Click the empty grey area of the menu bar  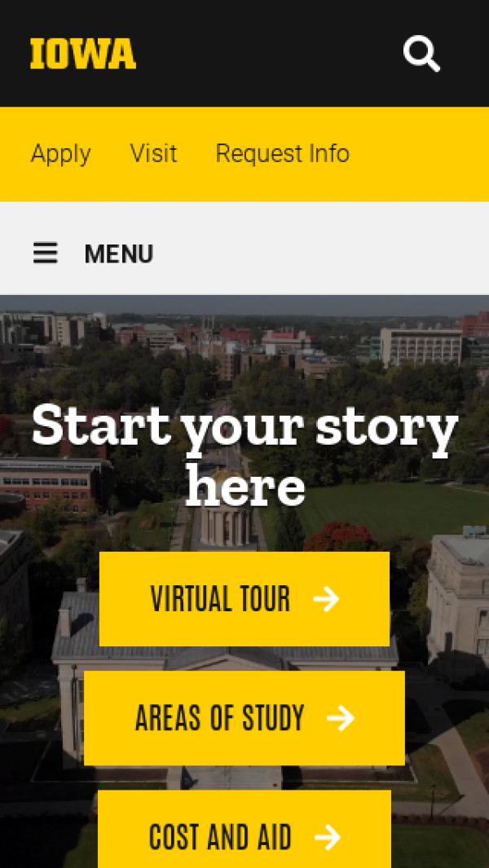click(x=321, y=254)
